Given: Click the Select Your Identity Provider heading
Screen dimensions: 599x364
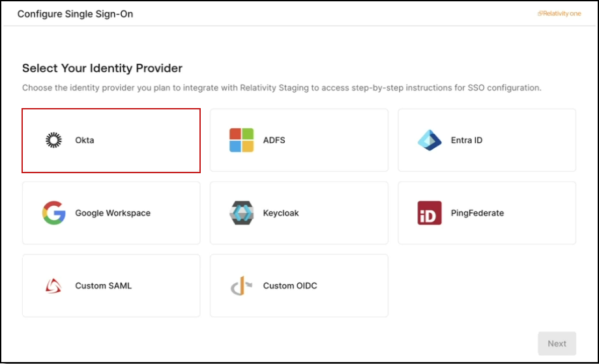Looking at the screenshot, I should click(x=102, y=68).
